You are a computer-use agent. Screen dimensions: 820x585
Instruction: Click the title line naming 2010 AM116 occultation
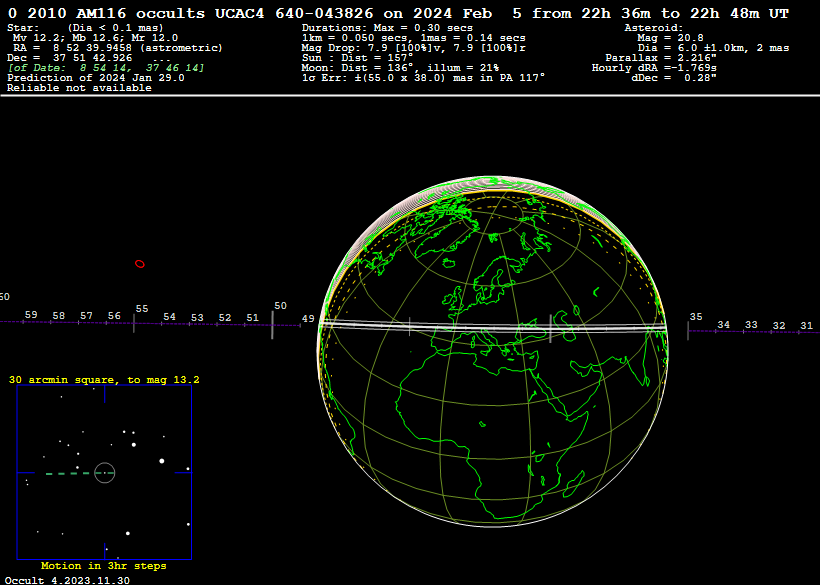398,14
